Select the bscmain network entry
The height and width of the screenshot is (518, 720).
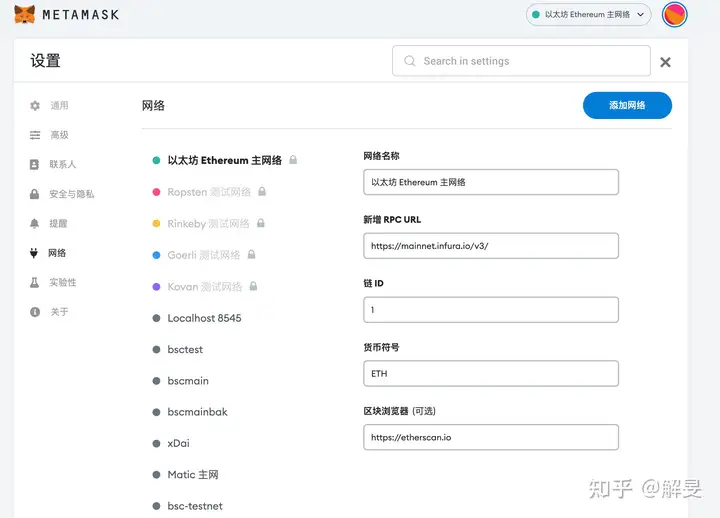181,381
